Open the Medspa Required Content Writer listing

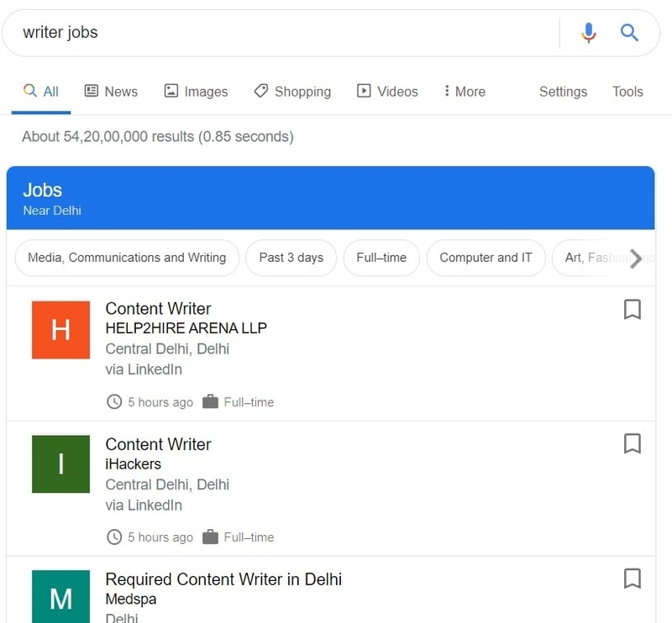click(223, 579)
